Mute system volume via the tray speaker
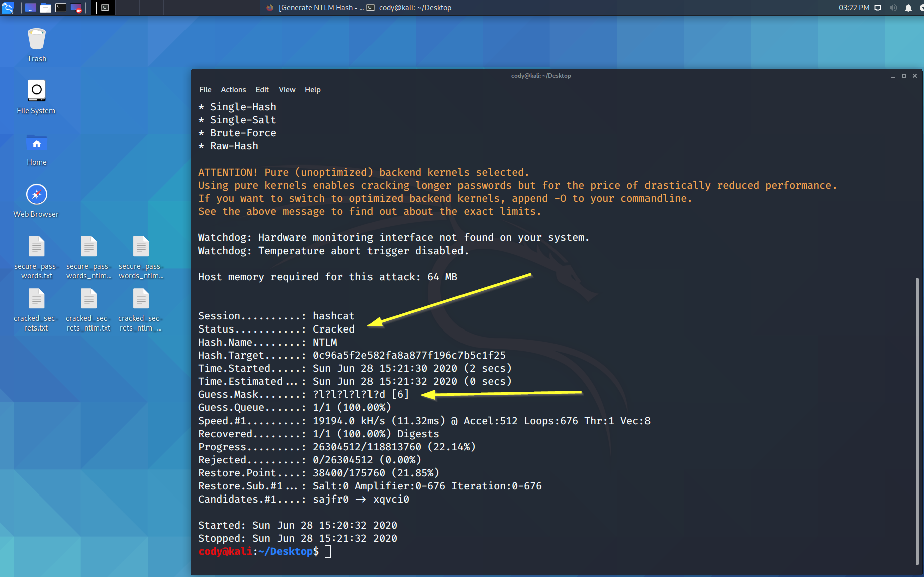 pos(893,7)
